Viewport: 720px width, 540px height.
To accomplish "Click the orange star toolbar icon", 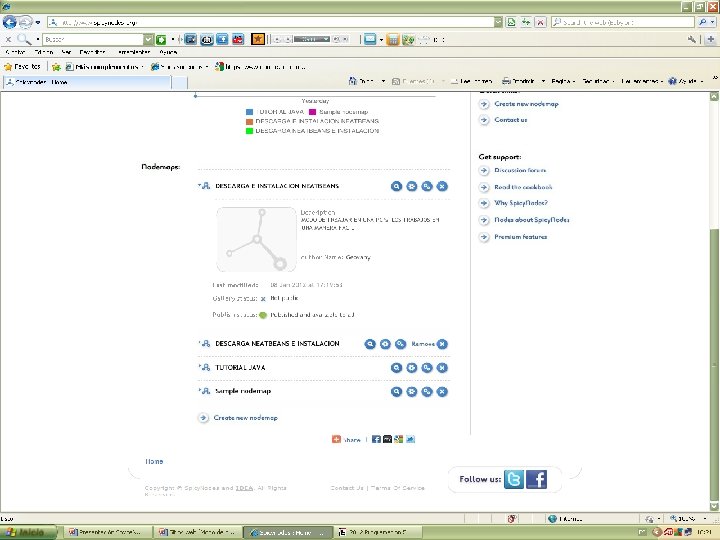I will point(258,39).
